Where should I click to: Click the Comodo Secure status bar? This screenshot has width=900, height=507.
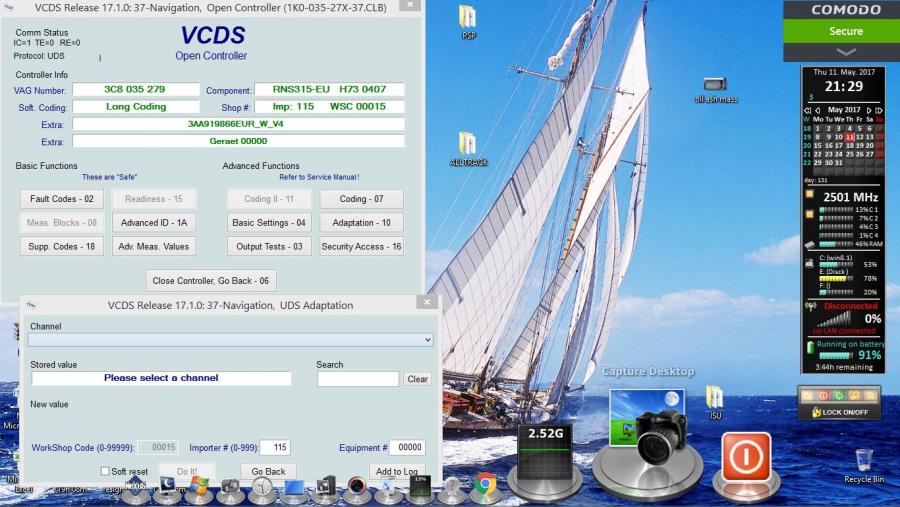point(841,31)
